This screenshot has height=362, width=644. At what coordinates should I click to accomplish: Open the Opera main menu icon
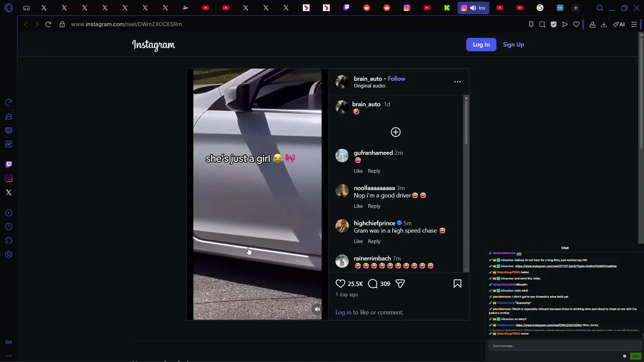tap(9, 8)
